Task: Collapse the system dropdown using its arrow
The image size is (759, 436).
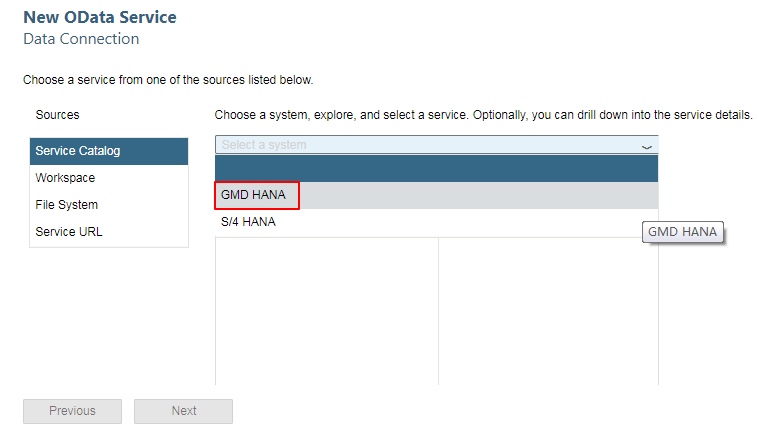Action: pyautogui.click(x=647, y=146)
